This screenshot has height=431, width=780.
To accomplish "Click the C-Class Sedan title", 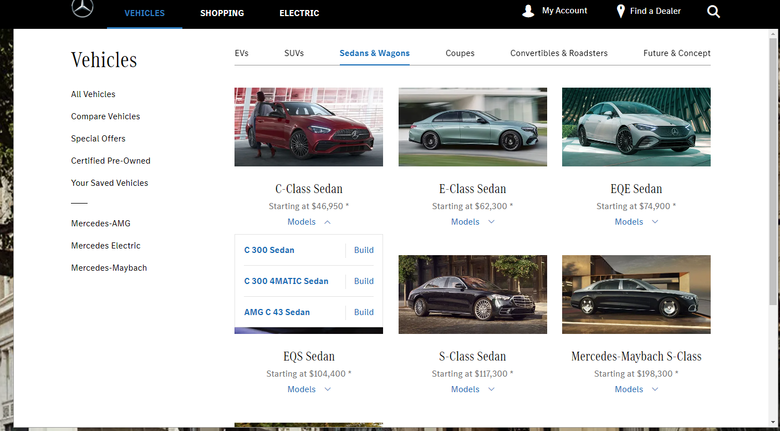I will [308, 189].
